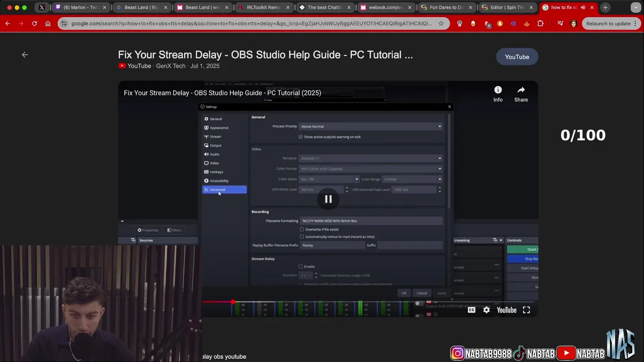The image size is (644, 362).
Task: Click the Replay Buffer Filename Prefix field
Action: pyautogui.click(x=333, y=245)
